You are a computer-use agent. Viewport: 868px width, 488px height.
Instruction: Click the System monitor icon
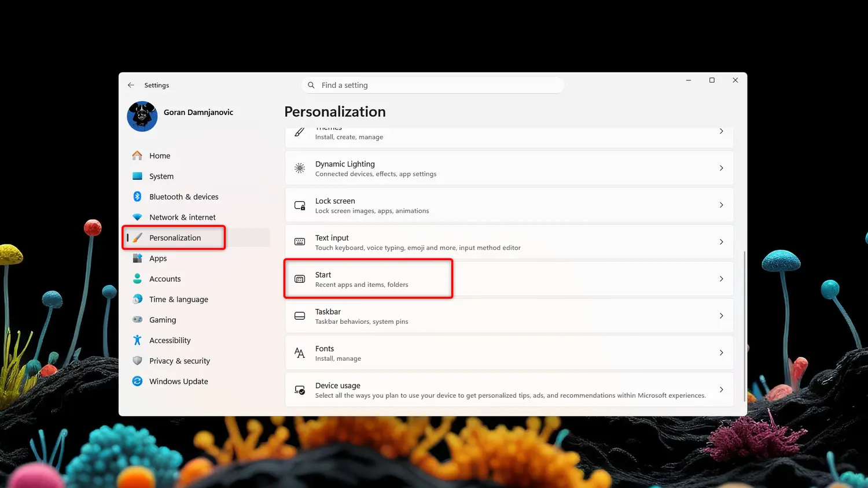coord(137,176)
